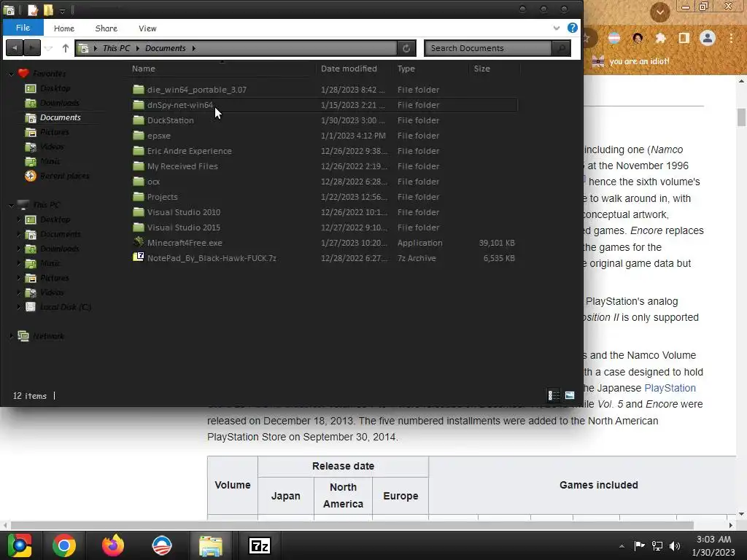The width and height of the screenshot is (747, 560).
Task: Select the DuckStation folder
Action: tap(324, 120)
